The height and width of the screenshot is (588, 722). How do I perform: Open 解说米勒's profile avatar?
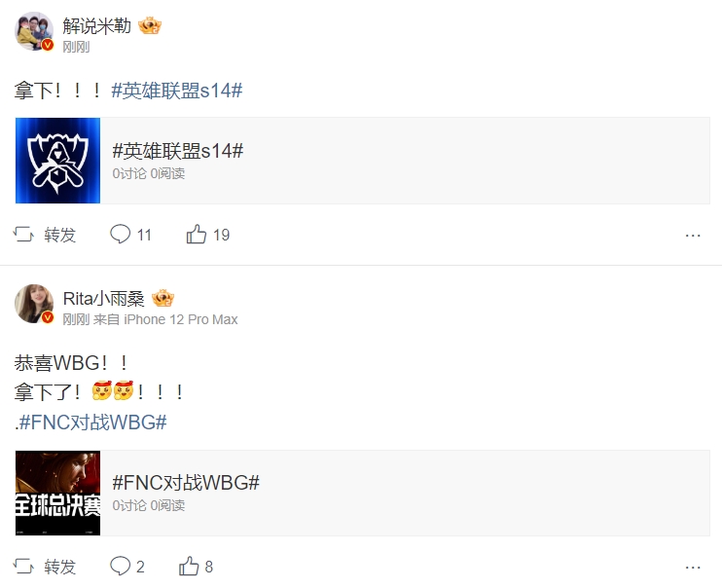tap(34, 31)
